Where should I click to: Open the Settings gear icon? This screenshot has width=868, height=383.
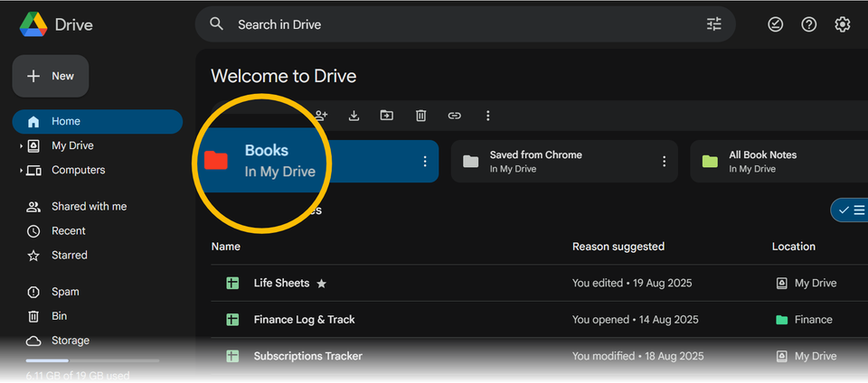pyautogui.click(x=843, y=24)
